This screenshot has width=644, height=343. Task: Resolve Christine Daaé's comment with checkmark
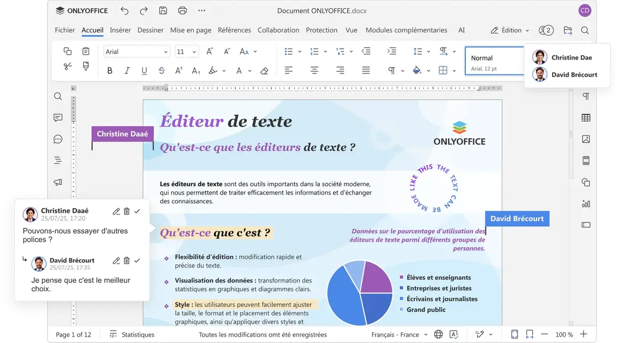tap(137, 212)
